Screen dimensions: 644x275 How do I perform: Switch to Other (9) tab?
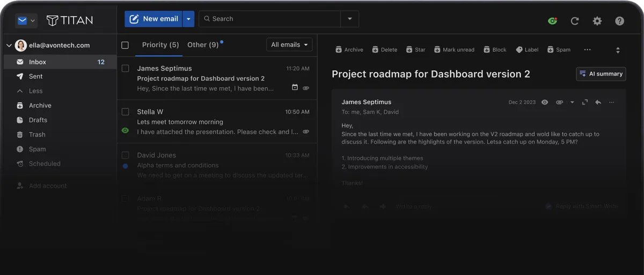click(x=203, y=45)
